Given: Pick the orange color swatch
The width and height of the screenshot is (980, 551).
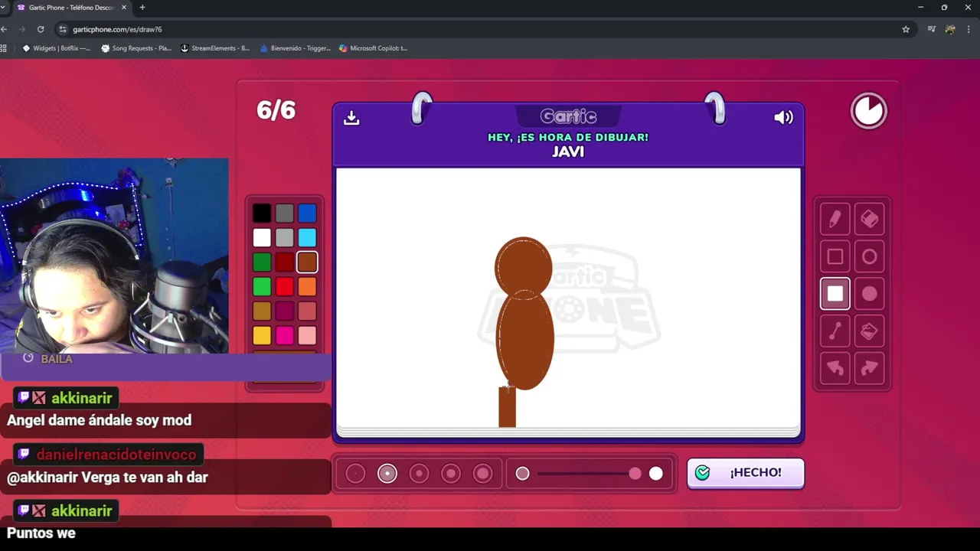Looking at the screenshot, I should pyautogui.click(x=307, y=287).
